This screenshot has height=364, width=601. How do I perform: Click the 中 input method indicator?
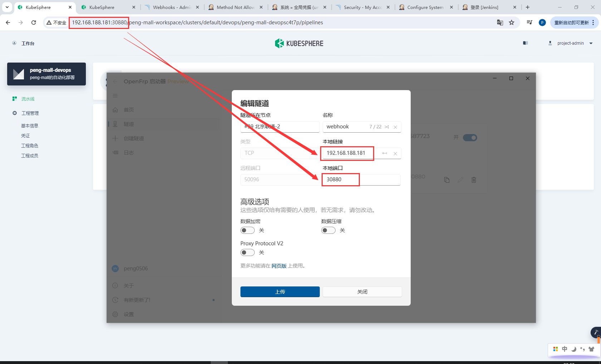click(565, 349)
